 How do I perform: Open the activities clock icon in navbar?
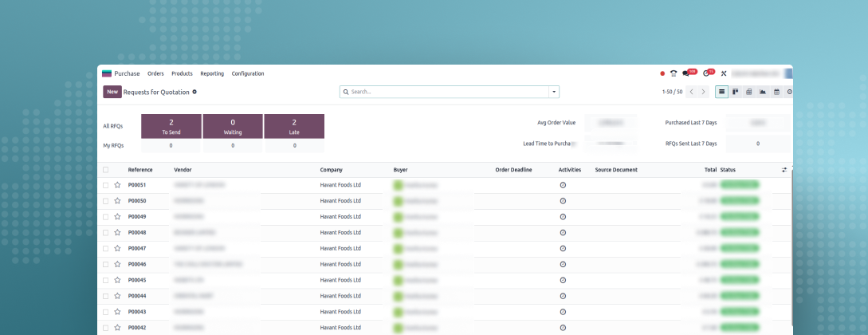coord(706,73)
